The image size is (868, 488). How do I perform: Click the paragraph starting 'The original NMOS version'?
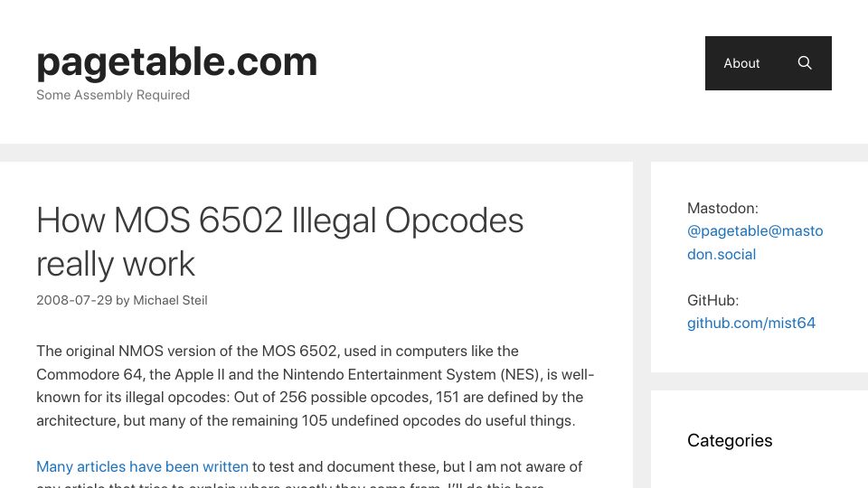[x=315, y=386]
